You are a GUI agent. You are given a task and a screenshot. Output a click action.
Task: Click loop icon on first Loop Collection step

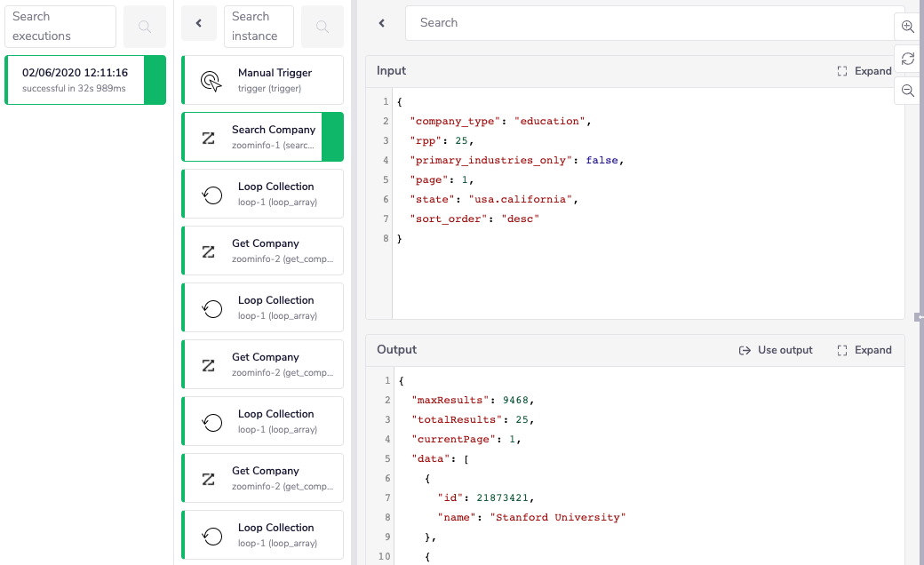point(212,195)
